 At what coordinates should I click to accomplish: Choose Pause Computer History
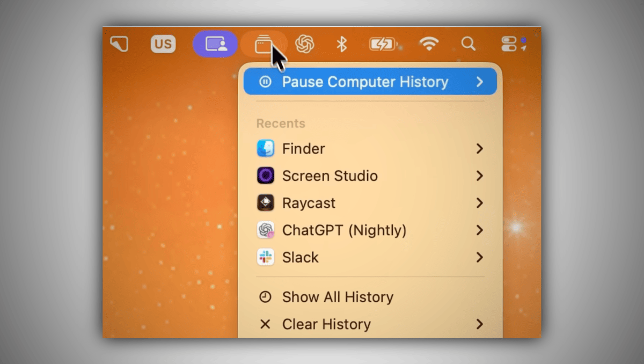coord(370,82)
